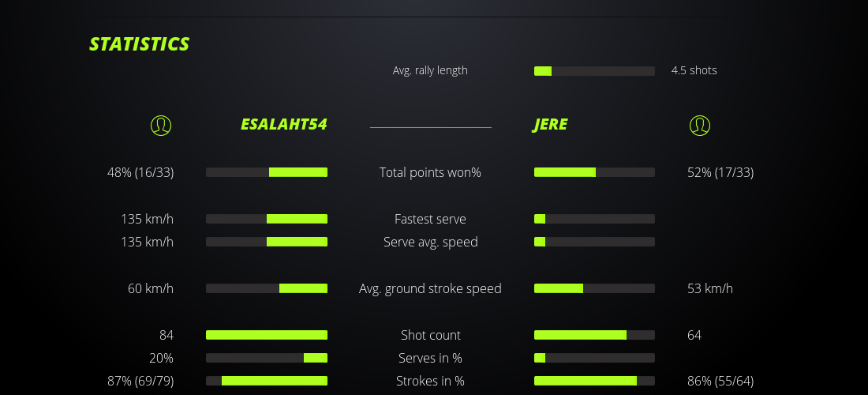Viewport: 868px width, 395px height.
Task: Click JERE's Avg. ground stroke speed bar
Action: pyautogui.click(x=594, y=288)
